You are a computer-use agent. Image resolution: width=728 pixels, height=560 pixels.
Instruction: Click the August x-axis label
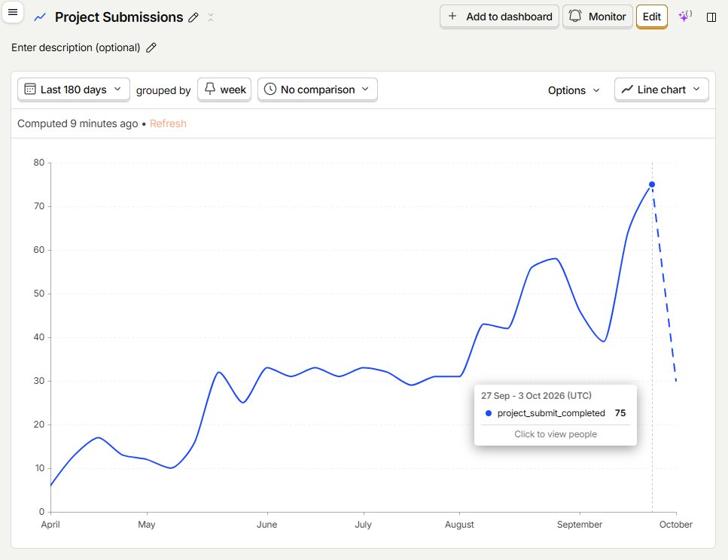pos(460,525)
